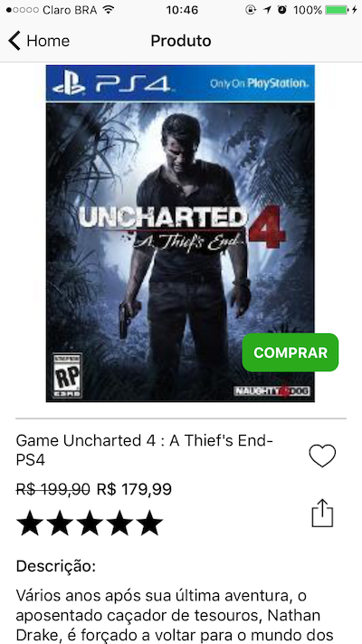Select the second rating star
Image resolution: width=362 pixels, height=644 pixels.
(60, 523)
